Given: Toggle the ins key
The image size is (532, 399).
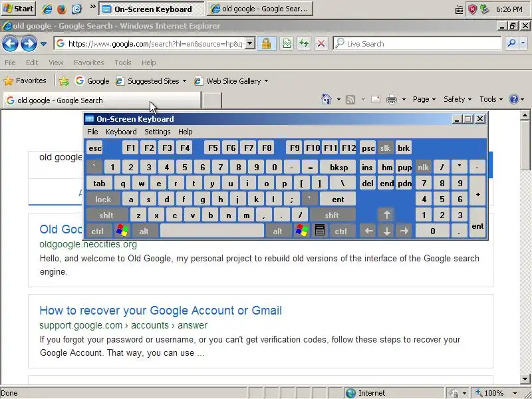Looking at the screenshot, I should 368,168.
